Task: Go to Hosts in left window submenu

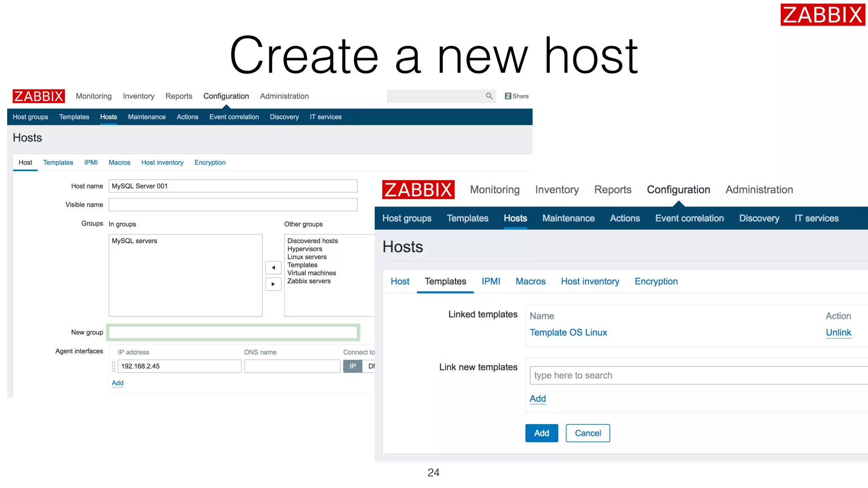Action: tap(108, 117)
